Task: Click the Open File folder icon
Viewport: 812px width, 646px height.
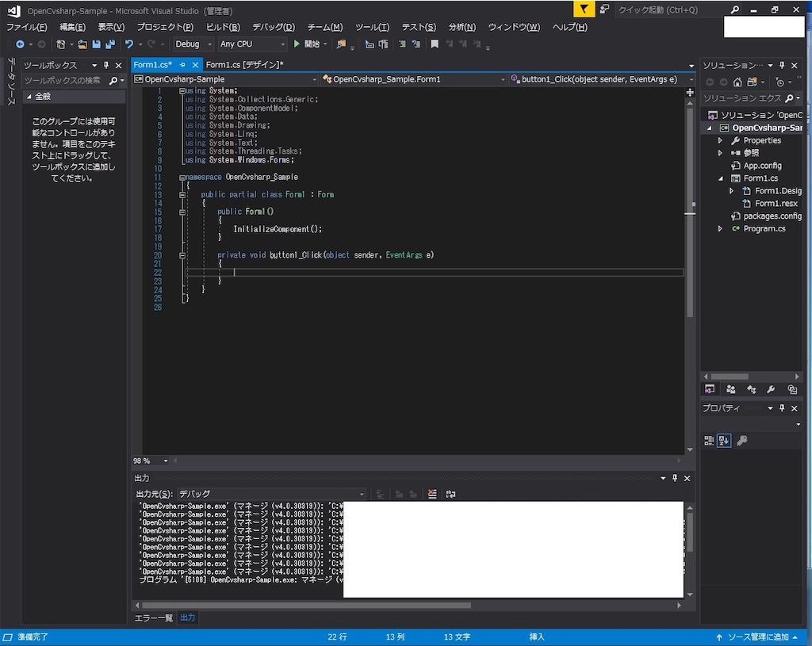Action: point(82,44)
